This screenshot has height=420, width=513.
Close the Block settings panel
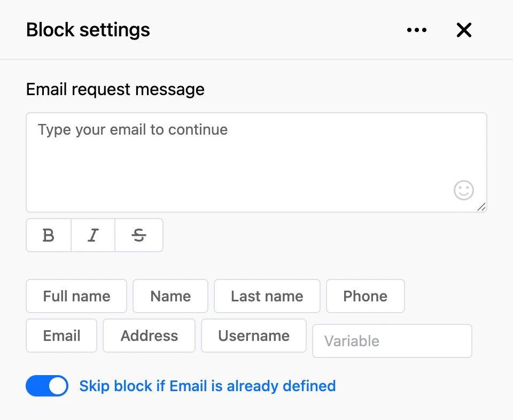464,30
